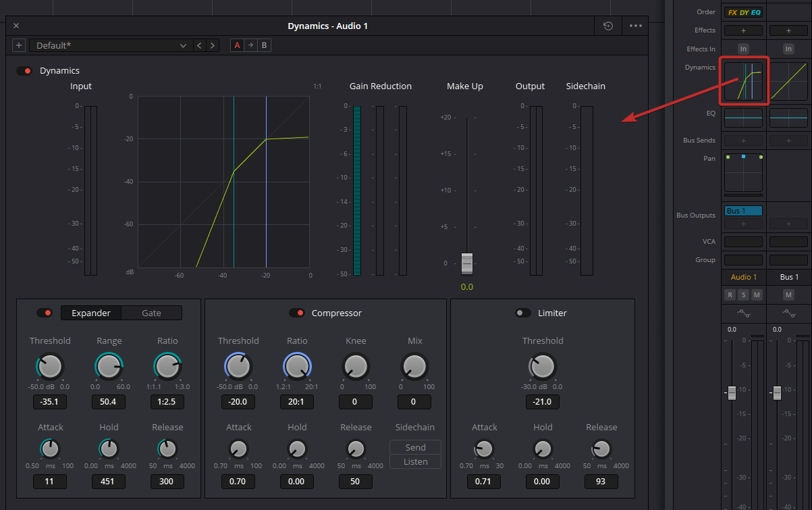Click the Limiter Threshold knob
This screenshot has width=812, height=510.
542,366
